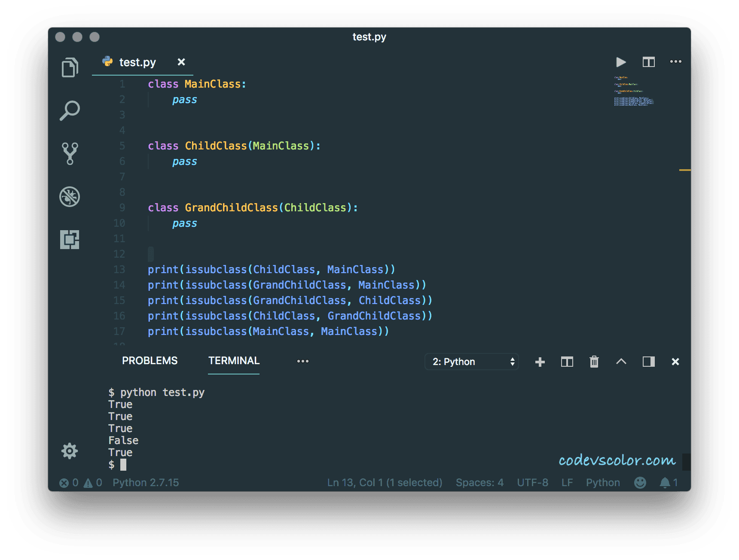
Task: Open editor more actions menu
Action: click(676, 61)
